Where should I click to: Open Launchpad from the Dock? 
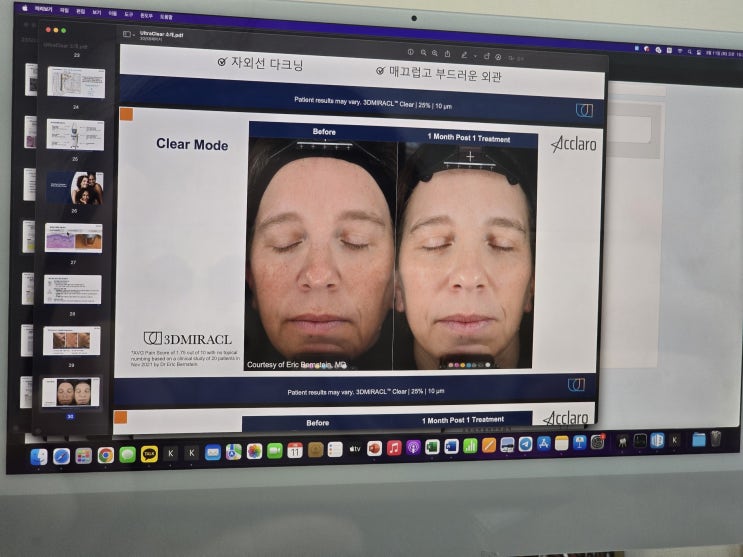(83, 456)
